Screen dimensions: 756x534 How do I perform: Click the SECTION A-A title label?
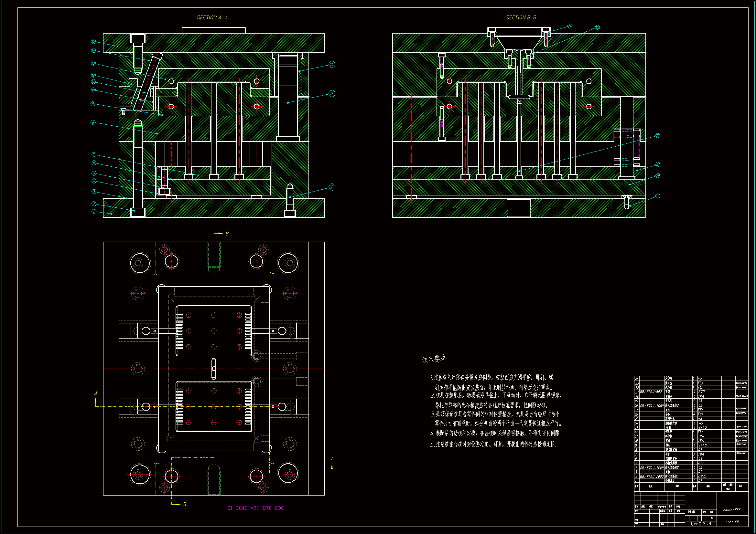(x=212, y=17)
